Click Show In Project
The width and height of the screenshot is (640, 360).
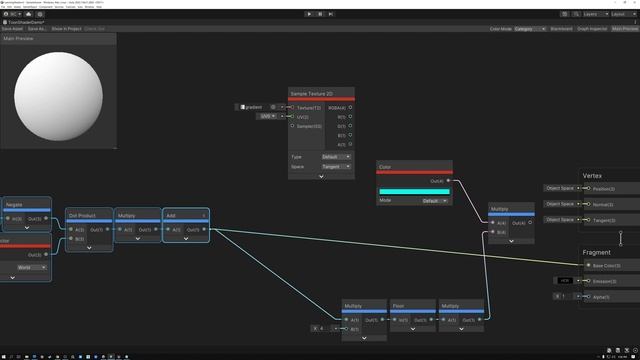67,29
